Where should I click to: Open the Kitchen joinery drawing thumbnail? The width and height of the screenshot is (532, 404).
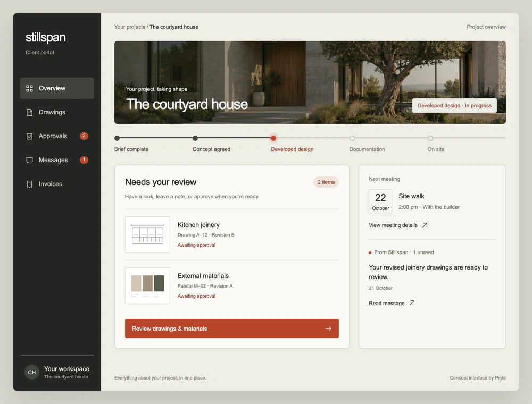(147, 234)
